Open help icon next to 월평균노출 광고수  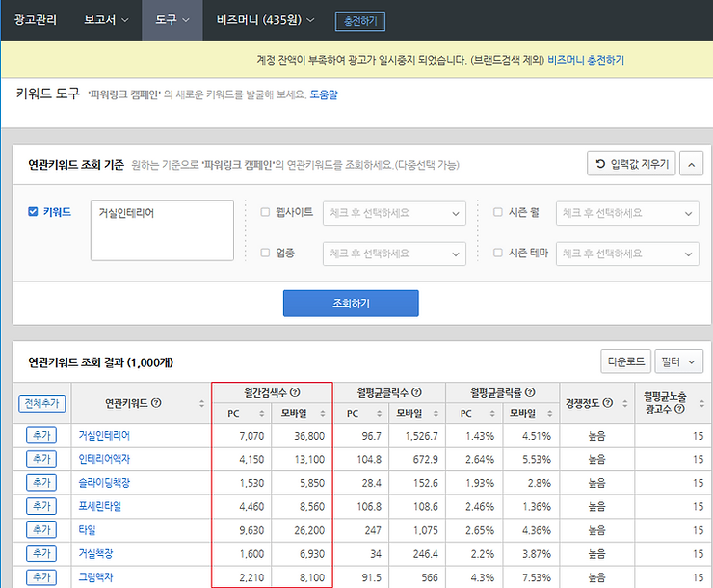coord(679,409)
